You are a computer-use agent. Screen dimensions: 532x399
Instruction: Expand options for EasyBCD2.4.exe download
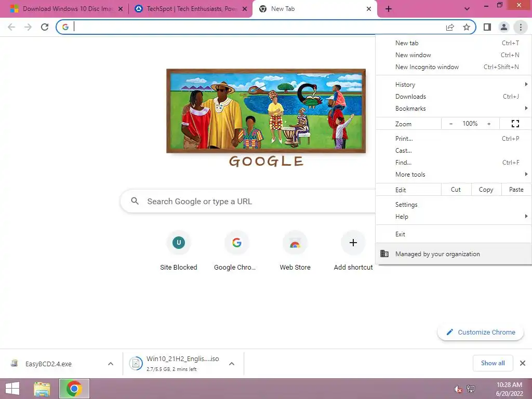[x=111, y=364]
